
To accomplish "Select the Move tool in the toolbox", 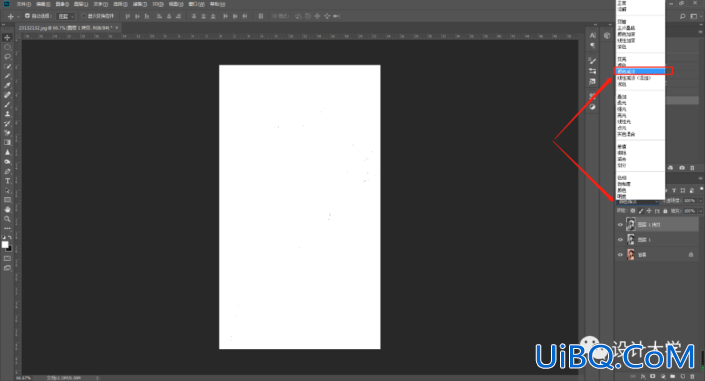I will click(x=7, y=37).
